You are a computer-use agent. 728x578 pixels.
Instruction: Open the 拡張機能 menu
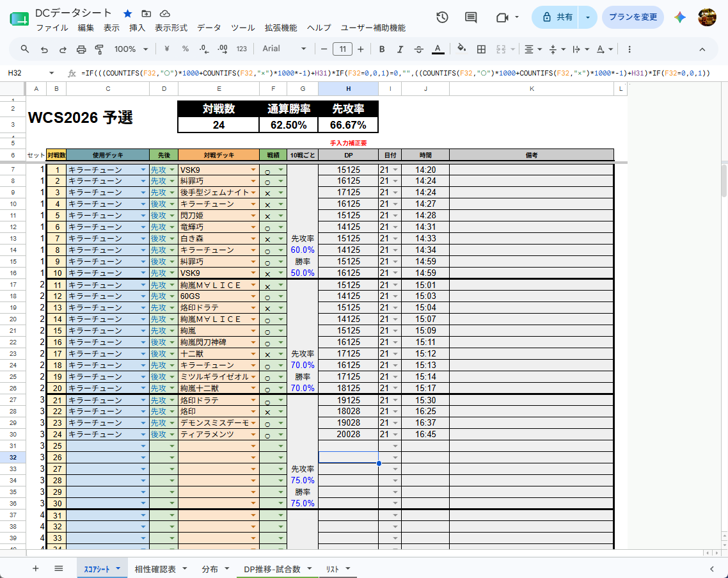pyautogui.click(x=281, y=28)
